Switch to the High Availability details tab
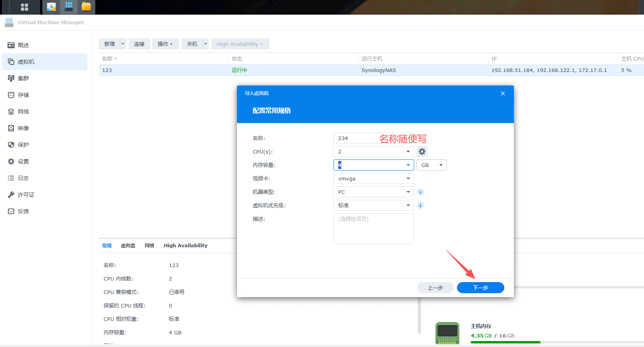Image resolution: width=644 pixels, height=347 pixels. 186,245
